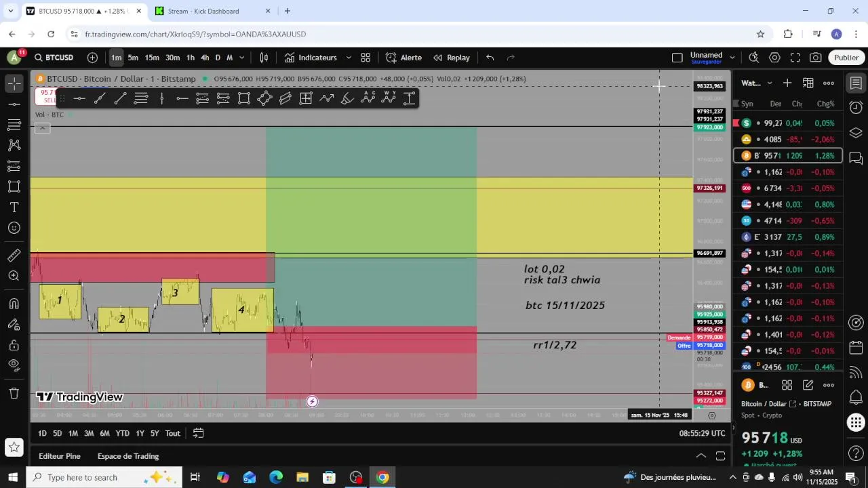Select the crosshair cursor tool
Image resolution: width=868 pixels, height=488 pixels.
[14, 84]
